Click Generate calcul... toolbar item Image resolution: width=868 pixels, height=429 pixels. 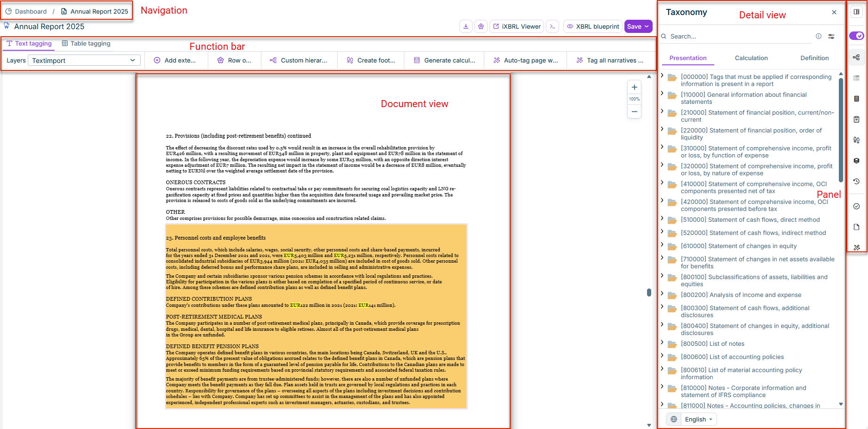(x=444, y=60)
